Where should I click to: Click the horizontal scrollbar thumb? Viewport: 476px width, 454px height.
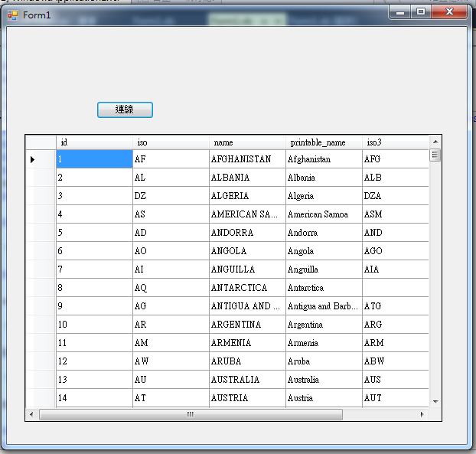tap(191, 414)
